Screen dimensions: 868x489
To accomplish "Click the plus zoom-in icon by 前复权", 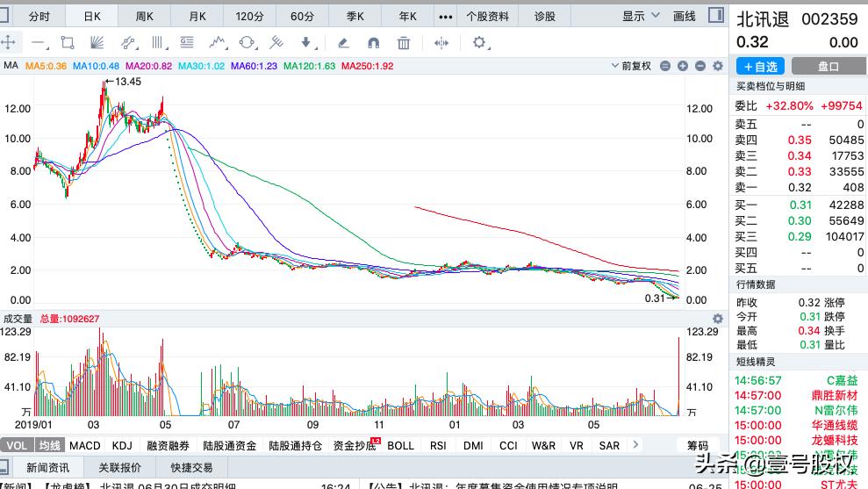I will coord(683,66).
